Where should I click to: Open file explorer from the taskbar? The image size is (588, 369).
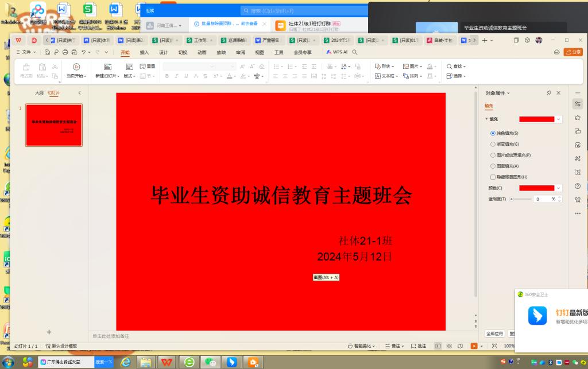(x=146, y=362)
